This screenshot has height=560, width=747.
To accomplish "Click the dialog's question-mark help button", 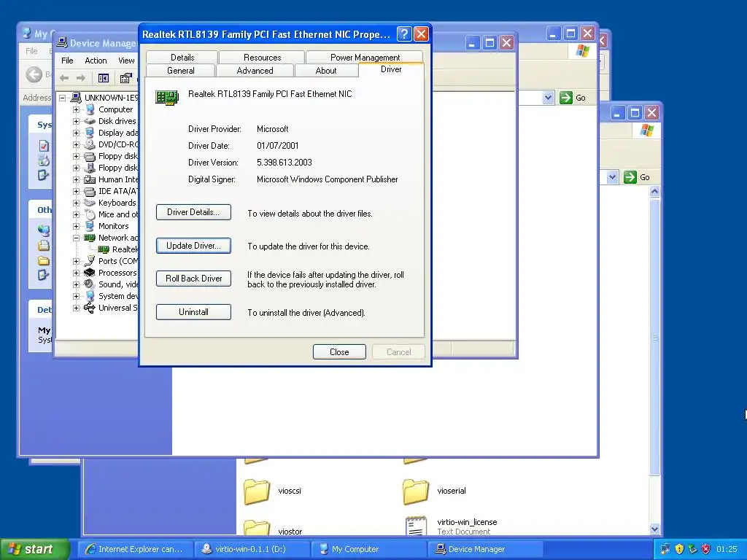I will [403, 34].
